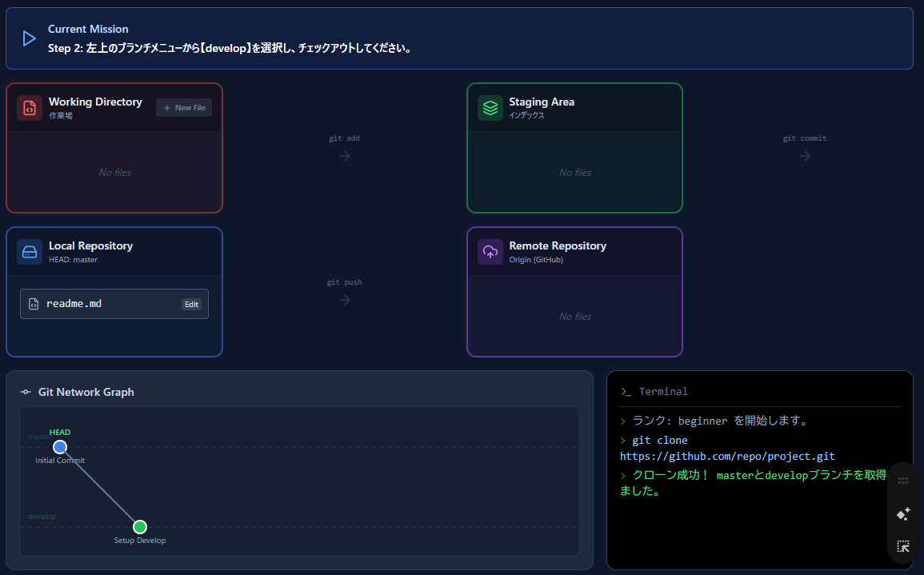
Task: Click the git commit arrow
Action: coord(805,156)
